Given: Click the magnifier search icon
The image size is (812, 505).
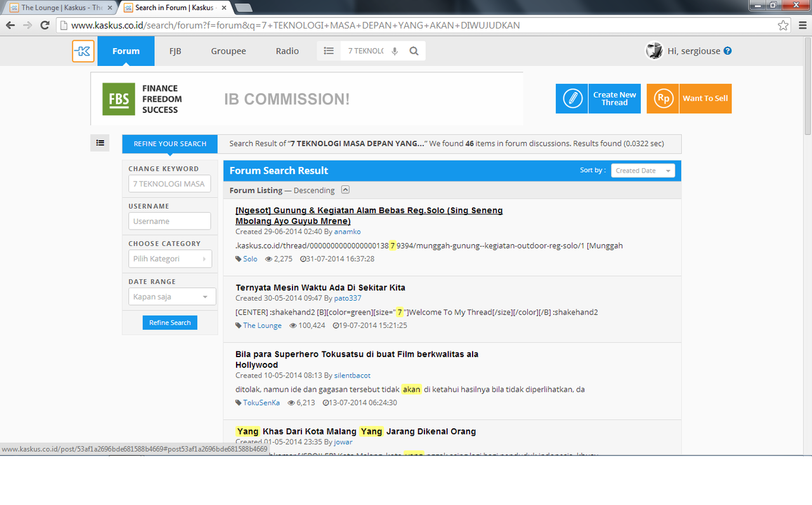Looking at the screenshot, I should point(414,51).
